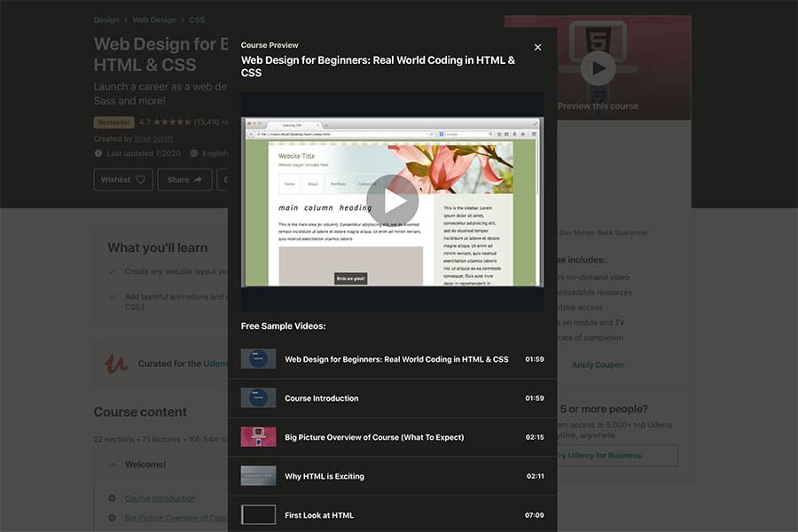Click the heart icon on the Wishlist button
798x532 pixels.
[x=141, y=180]
